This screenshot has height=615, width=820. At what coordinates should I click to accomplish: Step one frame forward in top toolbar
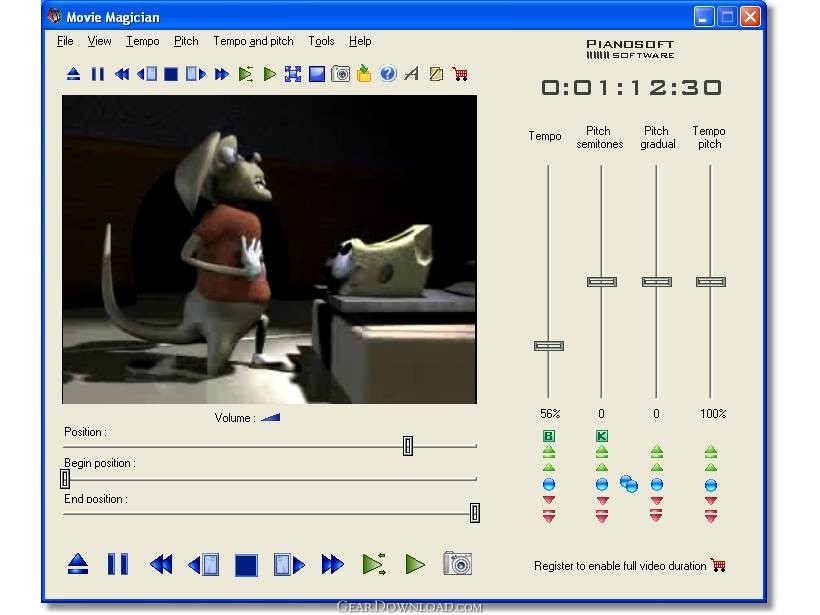196,74
